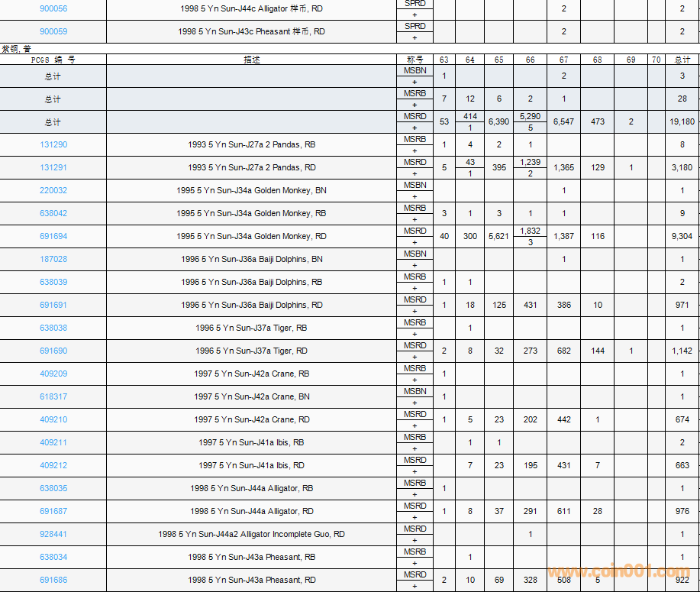Select the 409210 Crane RD link
Screen dimensions: 700x592
(x=53, y=419)
